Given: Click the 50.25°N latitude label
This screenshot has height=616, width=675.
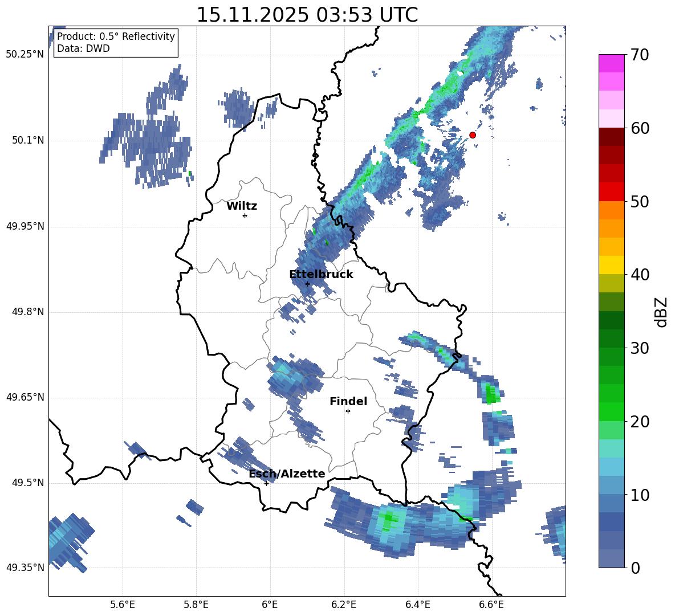Looking at the screenshot, I should (x=25, y=55).
